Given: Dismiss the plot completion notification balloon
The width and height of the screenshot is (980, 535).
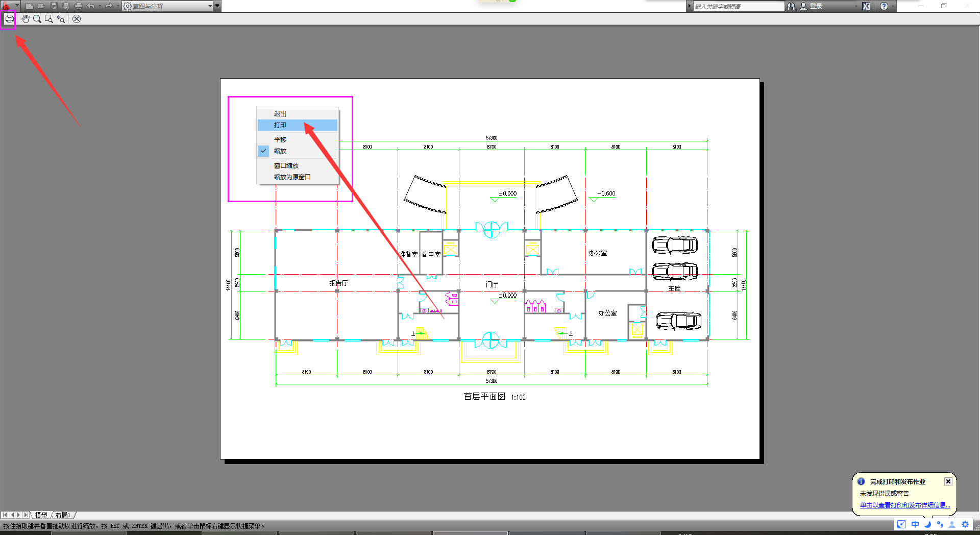Looking at the screenshot, I should point(948,481).
